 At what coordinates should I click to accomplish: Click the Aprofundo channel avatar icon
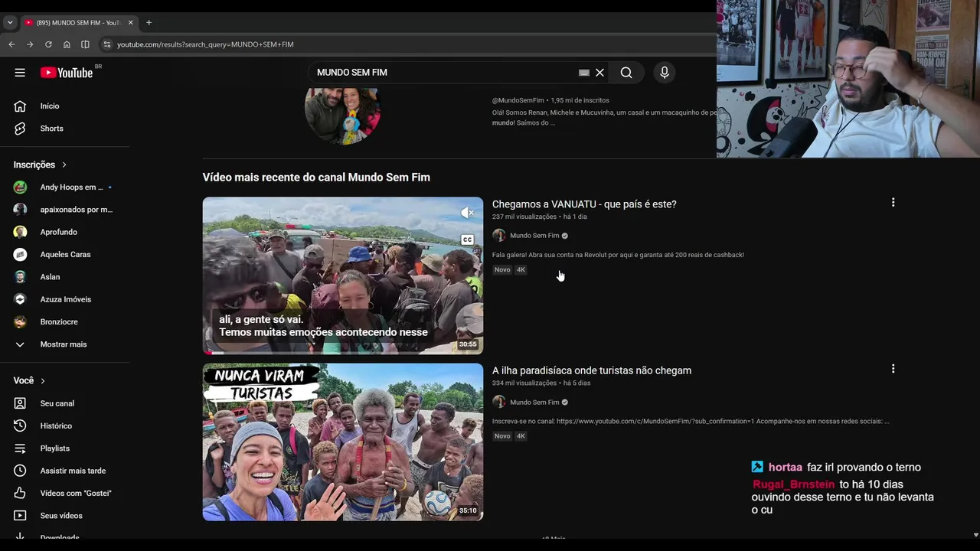tap(20, 232)
